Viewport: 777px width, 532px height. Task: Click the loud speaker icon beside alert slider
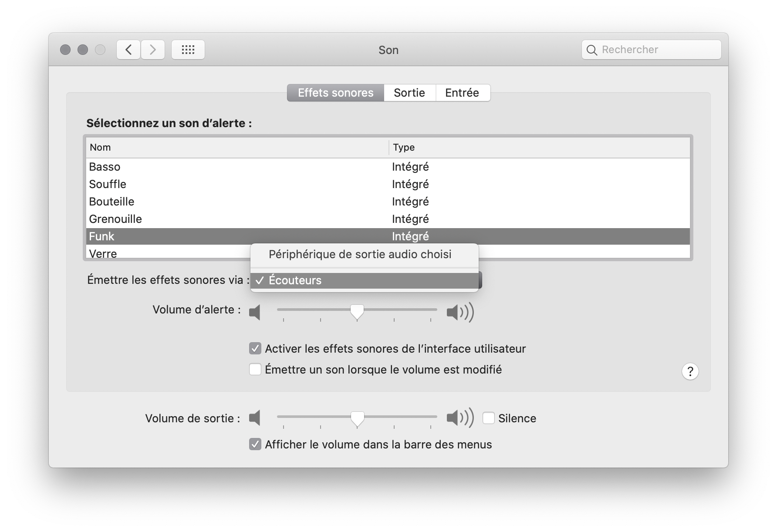(x=460, y=312)
